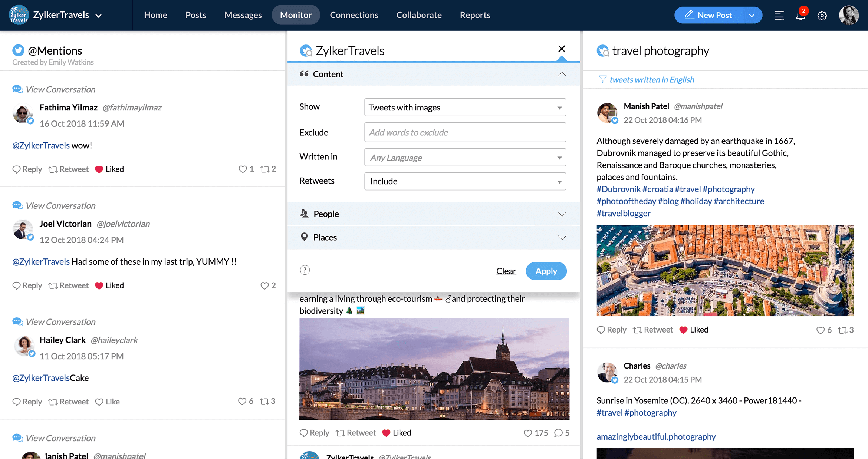The width and height of the screenshot is (868, 459).
Task: Click the like count showing 175
Action: pyautogui.click(x=536, y=433)
